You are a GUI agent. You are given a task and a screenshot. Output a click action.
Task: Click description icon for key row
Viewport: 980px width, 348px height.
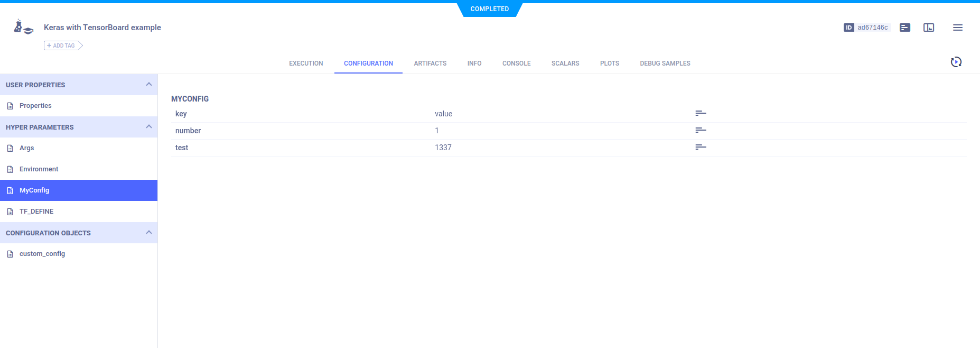pos(701,114)
